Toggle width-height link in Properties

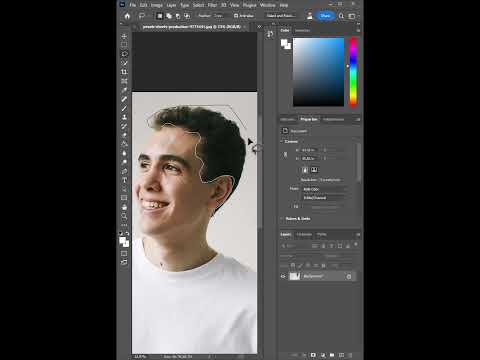click(x=285, y=154)
